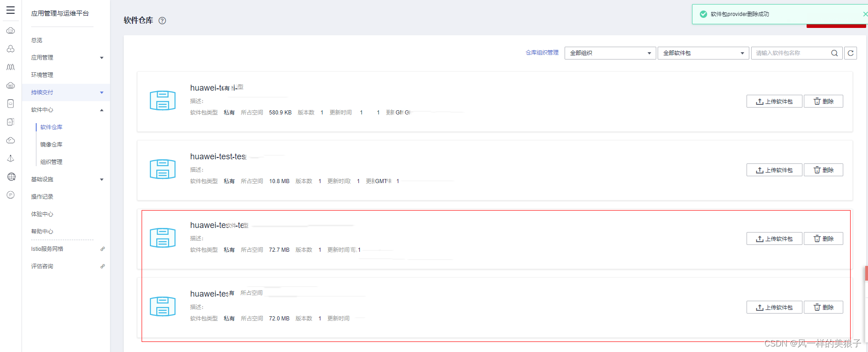Click the refresh button next to search
Viewport: 868px width, 352px height.
851,53
